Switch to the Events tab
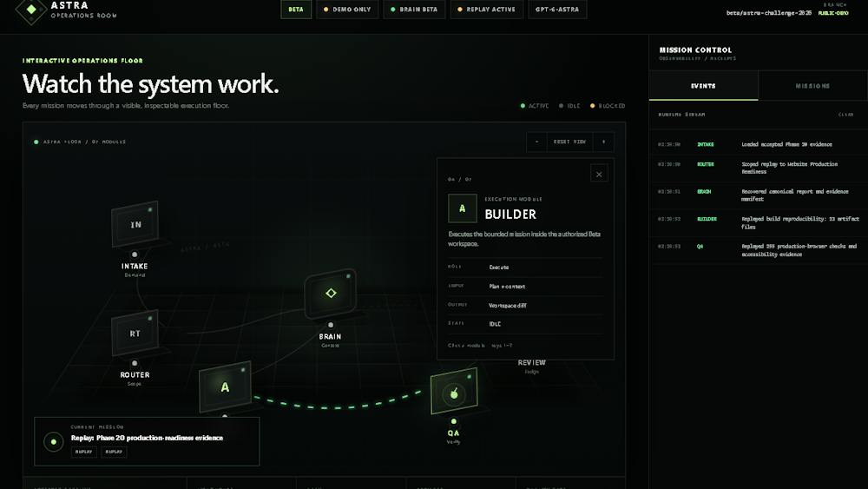The width and height of the screenshot is (868, 489). click(704, 86)
